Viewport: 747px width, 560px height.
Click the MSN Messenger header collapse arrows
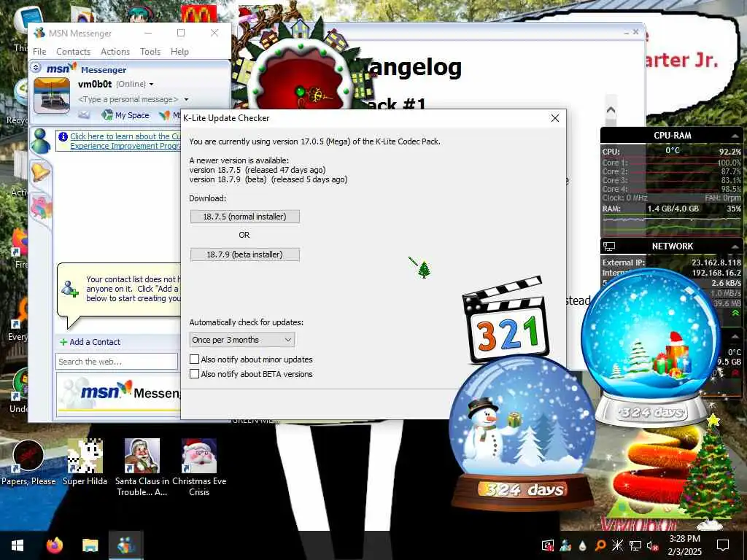coord(36,68)
